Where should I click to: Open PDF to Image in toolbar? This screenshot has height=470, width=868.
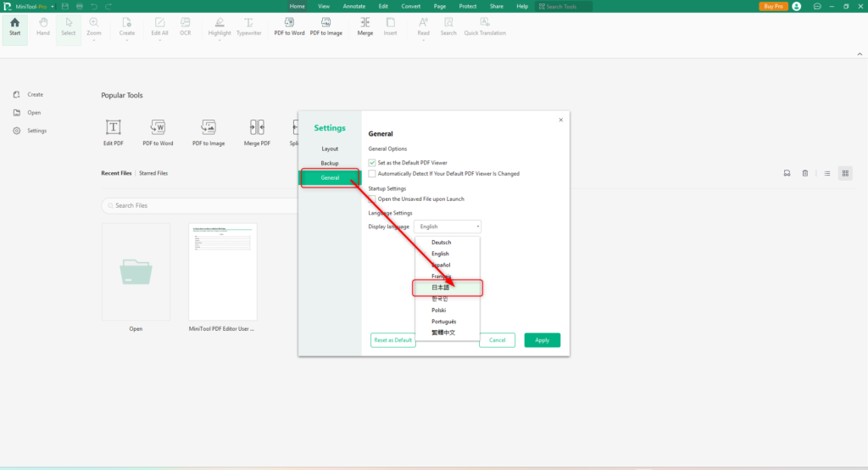coord(326,26)
